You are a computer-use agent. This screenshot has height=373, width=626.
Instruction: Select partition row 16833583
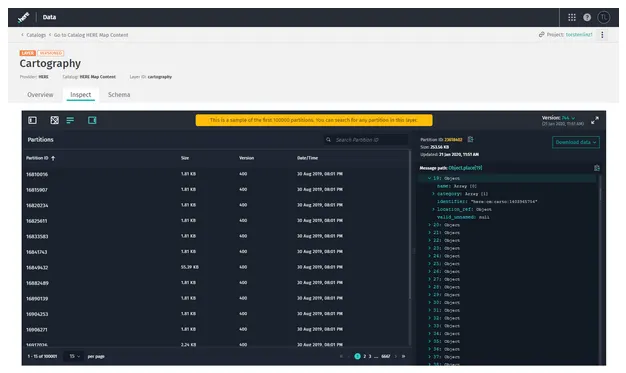pyautogui.click(x=216, y=236)
